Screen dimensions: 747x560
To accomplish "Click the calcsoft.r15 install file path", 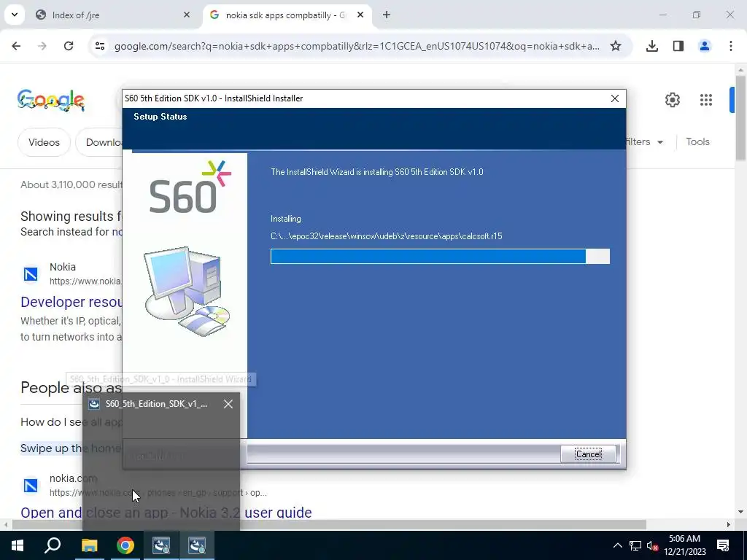I will point(387,236).
